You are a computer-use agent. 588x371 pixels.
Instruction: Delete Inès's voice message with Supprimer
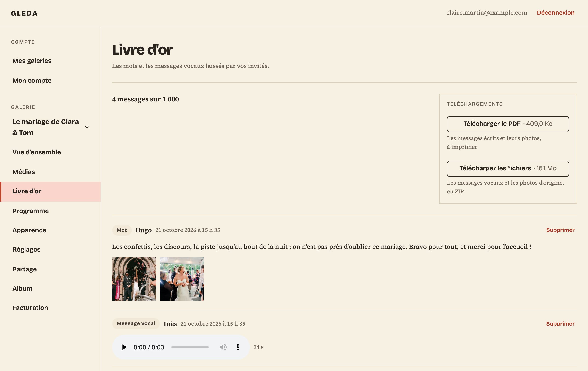(560, 324)
